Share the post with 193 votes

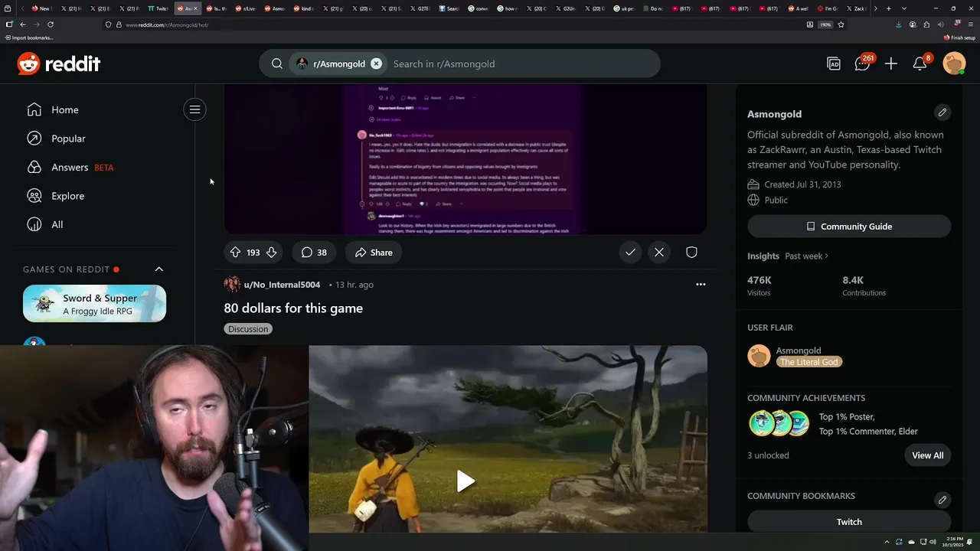click(x=374, y=252)
